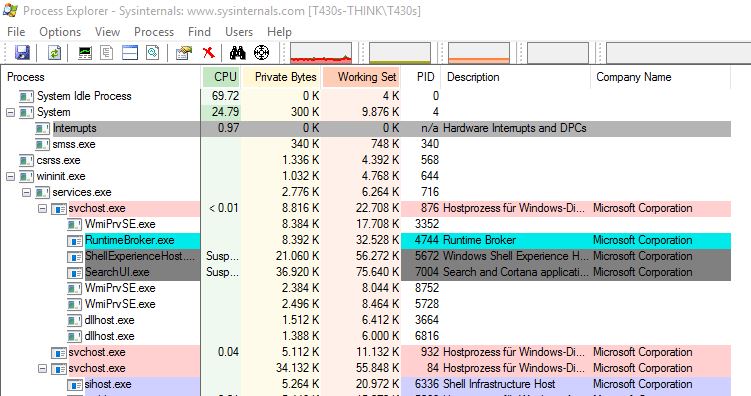Select the System Idle Process row name

[x=84, y=96]
